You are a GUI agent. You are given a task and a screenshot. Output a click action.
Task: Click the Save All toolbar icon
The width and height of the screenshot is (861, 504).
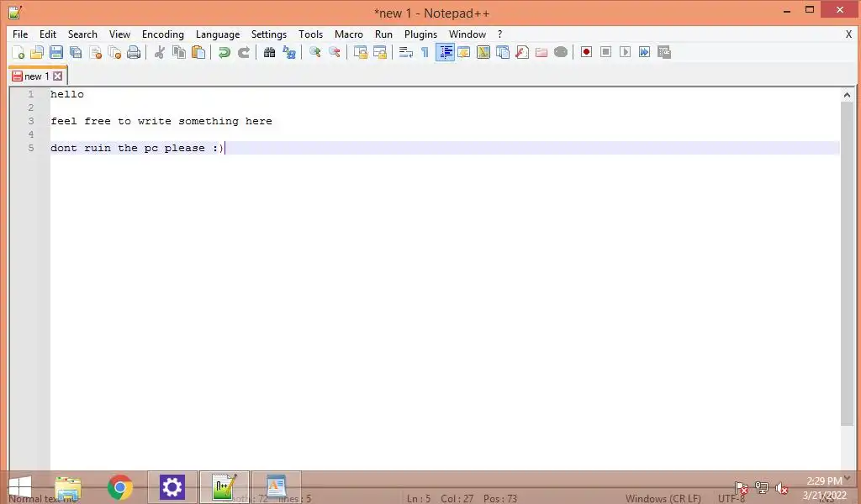point(76,52)
